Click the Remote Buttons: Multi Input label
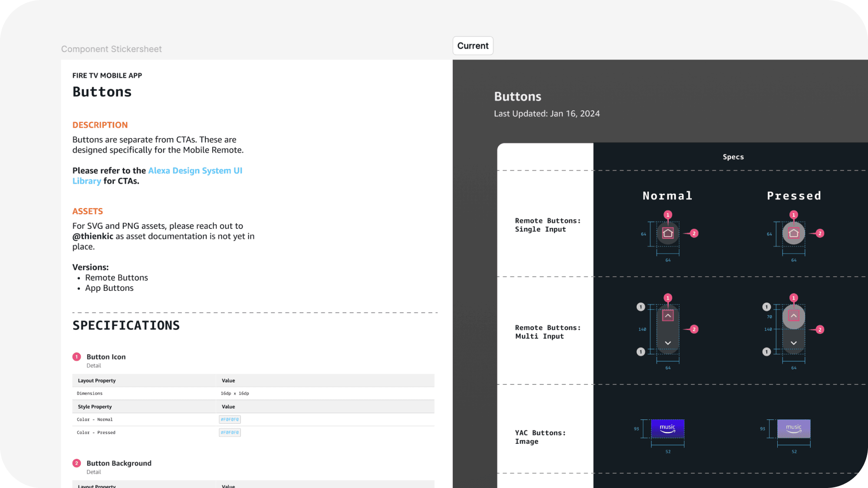Image resolution: width=868 pixels, height=488 pixels. tap(548, 332)
